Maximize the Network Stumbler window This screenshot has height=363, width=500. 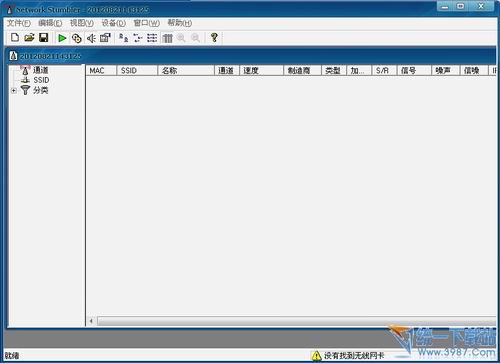(x=461, y=6)
